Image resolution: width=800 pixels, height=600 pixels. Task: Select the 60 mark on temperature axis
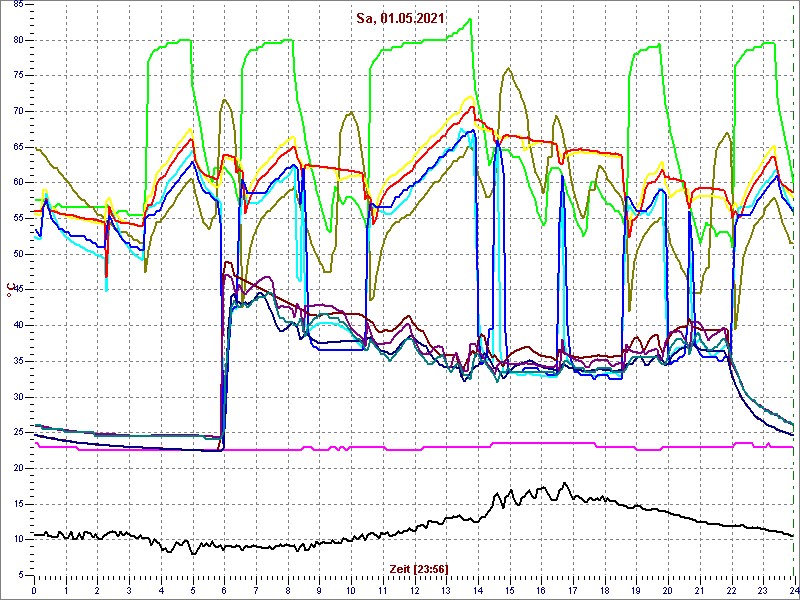tap(17, 183)
